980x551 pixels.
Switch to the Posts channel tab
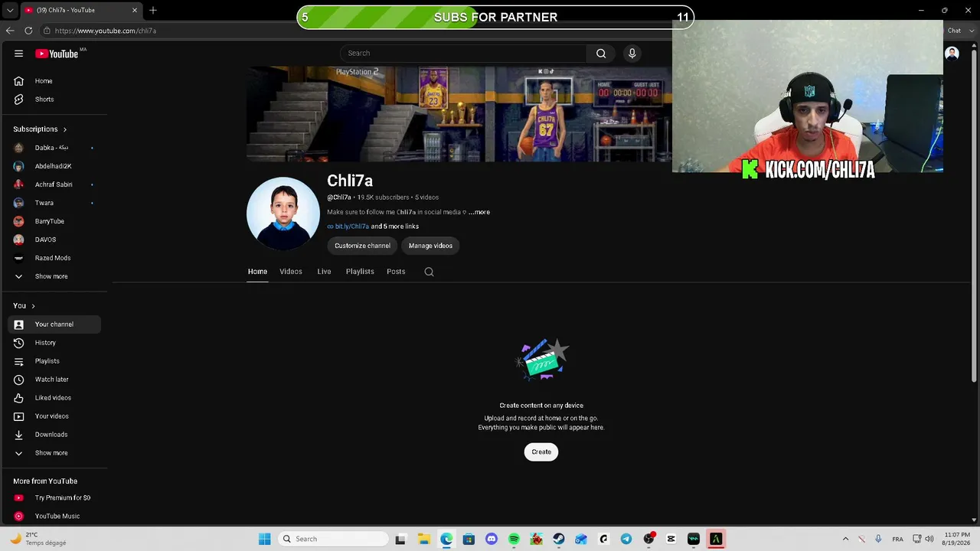[396, 272]
